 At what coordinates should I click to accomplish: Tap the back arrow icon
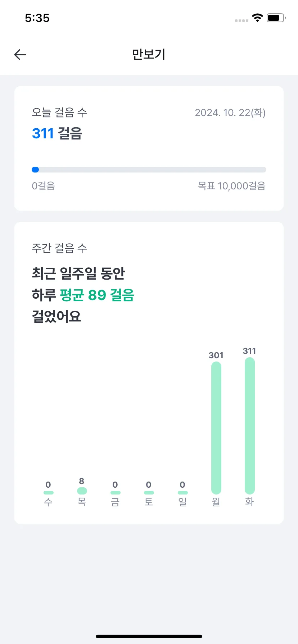pos(20,55)
